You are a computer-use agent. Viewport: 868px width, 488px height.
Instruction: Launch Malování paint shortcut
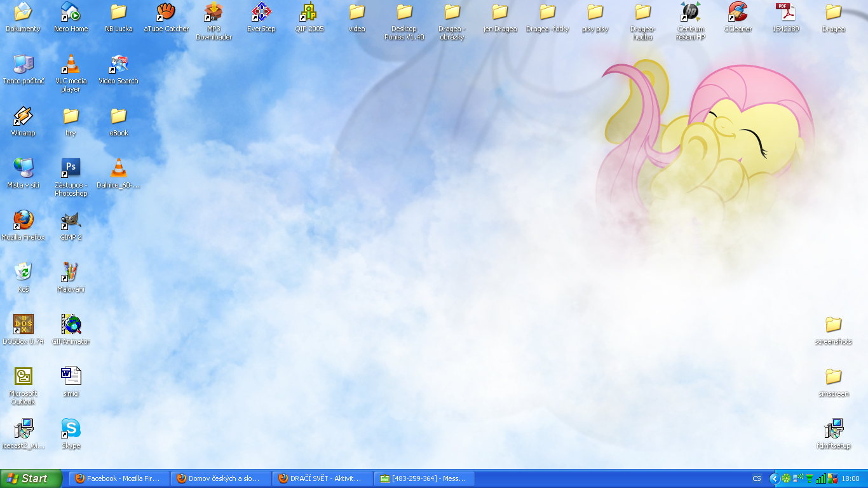coord(71,278)
